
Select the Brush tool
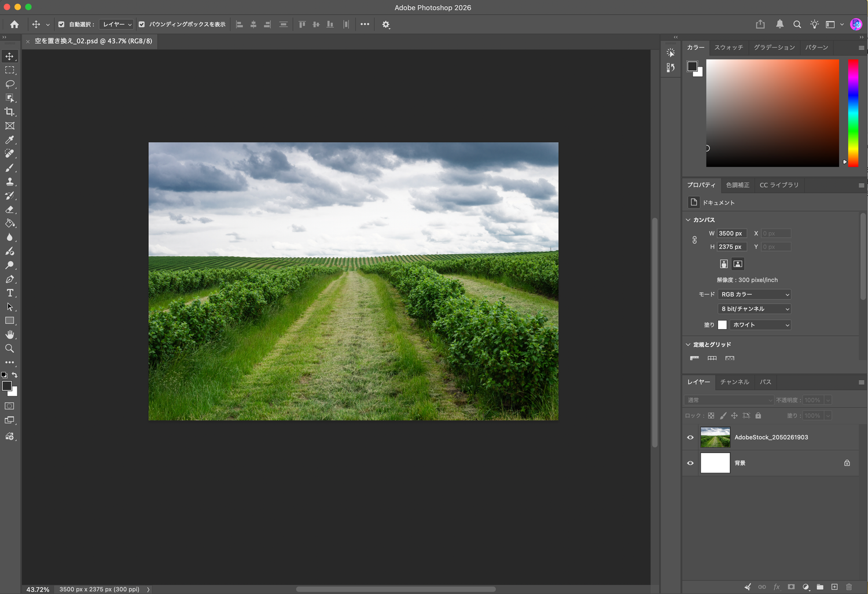tap(10, 168)
